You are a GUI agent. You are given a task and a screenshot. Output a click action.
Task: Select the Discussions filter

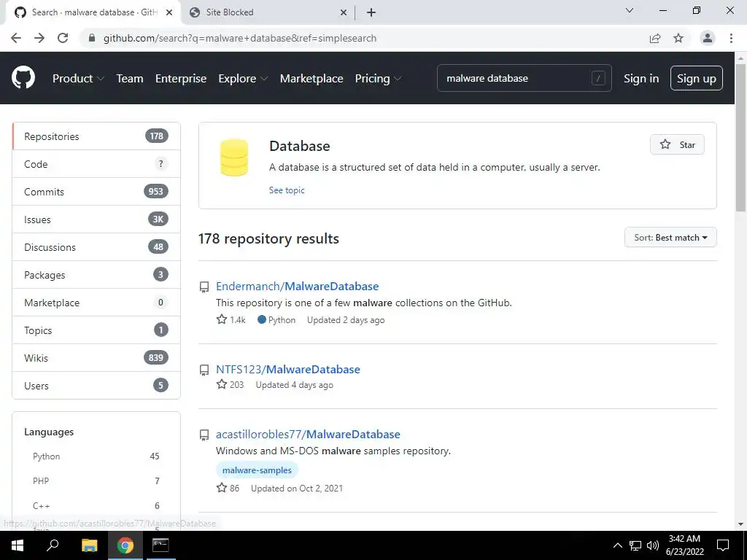click(x=96, y=246)
